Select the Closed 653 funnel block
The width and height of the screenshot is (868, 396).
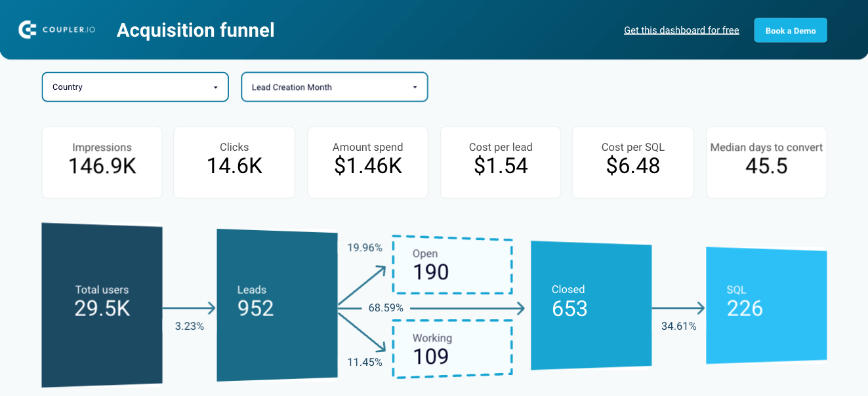591,305
